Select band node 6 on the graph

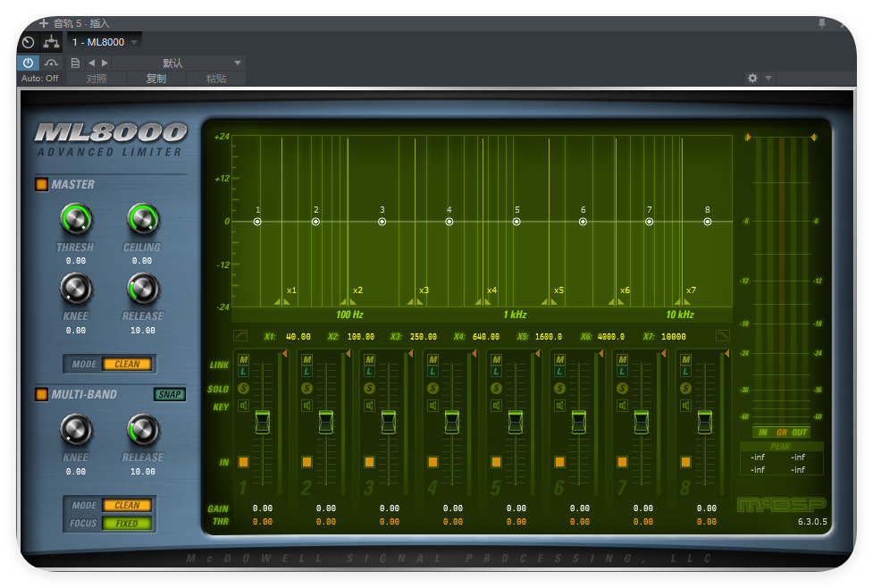[x=583, y=222]
